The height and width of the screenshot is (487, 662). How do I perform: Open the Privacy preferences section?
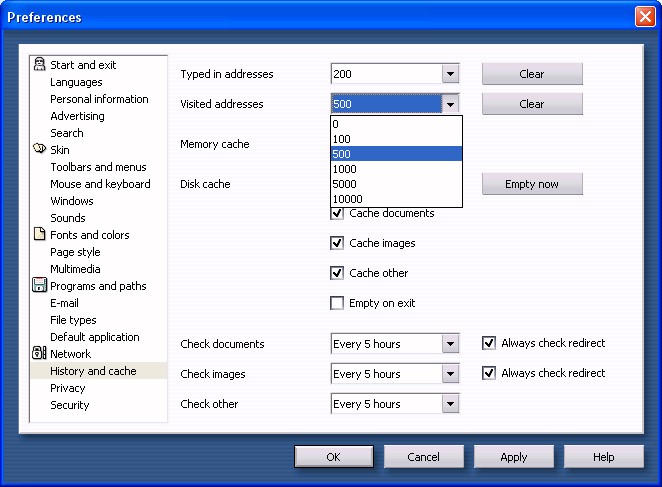point(68,388)
